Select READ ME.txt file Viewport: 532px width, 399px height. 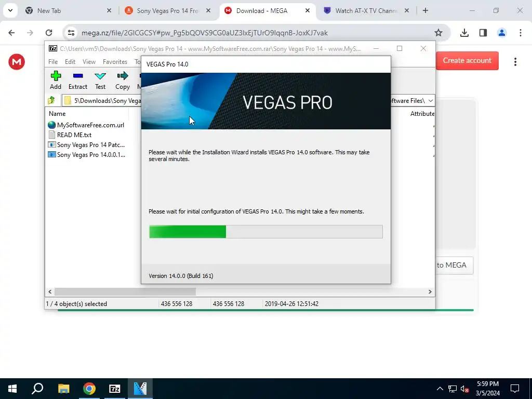point(70,135)
